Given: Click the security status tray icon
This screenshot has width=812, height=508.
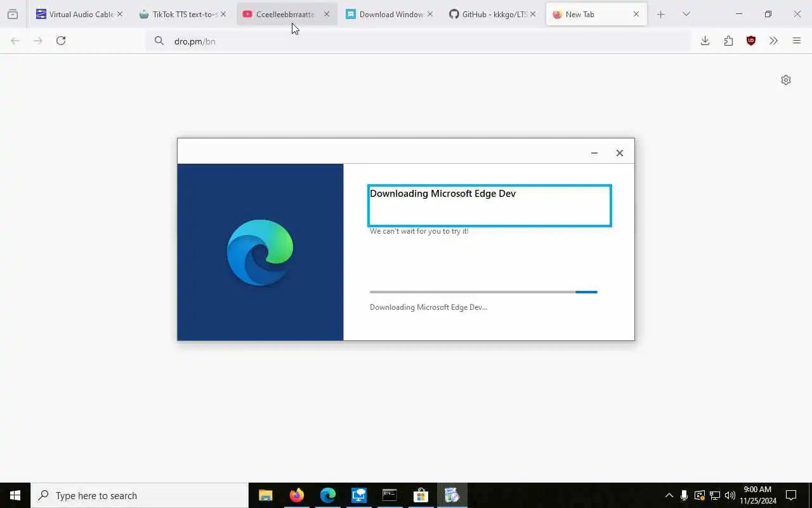Looking at the screenshot, I should (699, 495).
